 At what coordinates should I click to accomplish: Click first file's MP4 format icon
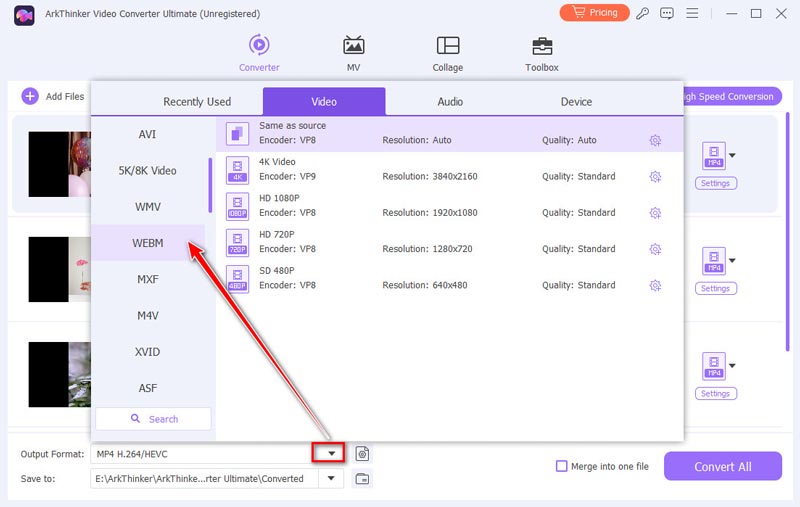(x=714, y=156)
